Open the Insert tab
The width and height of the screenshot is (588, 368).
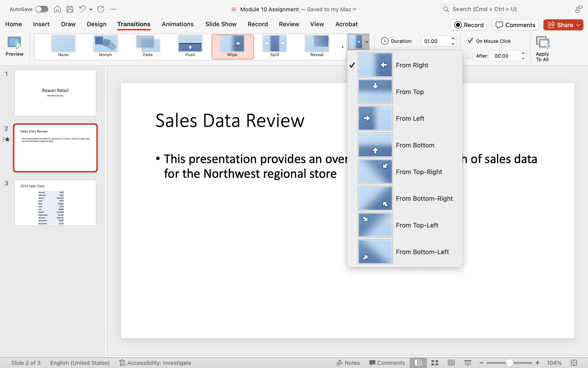(41, 24)
